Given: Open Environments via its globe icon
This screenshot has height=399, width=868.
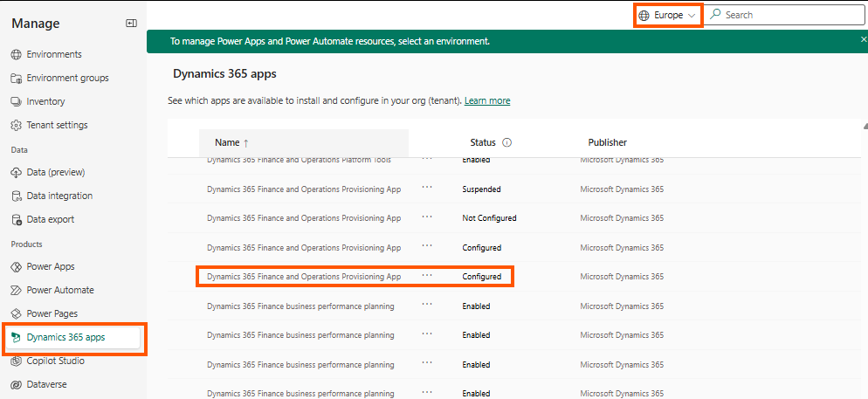Looking at the screenshot, I should click(16, 54).
